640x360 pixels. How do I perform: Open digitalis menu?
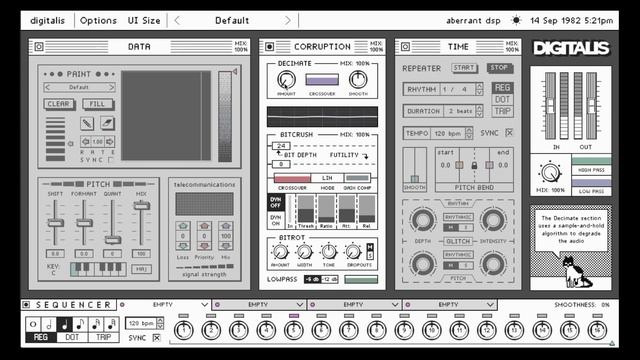(x=47, y=20)
